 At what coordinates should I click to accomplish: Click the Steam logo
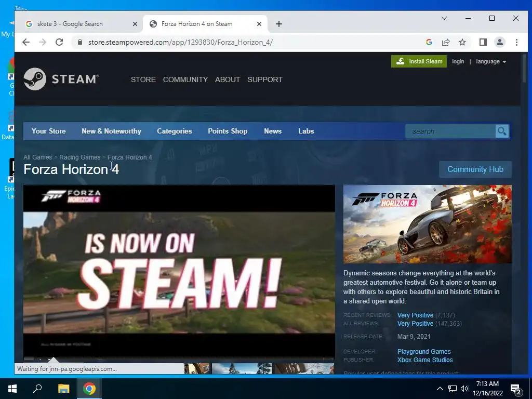click(61, 79)
